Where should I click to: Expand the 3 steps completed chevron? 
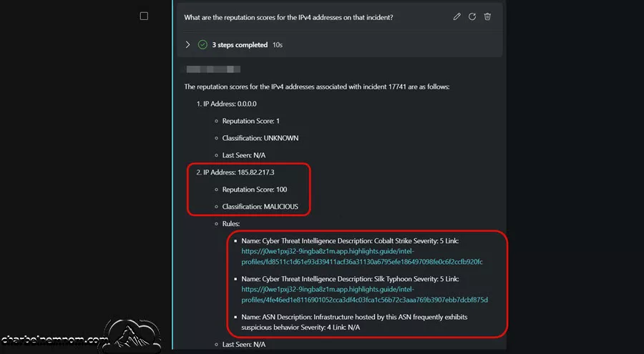click(x=187, y=44)
